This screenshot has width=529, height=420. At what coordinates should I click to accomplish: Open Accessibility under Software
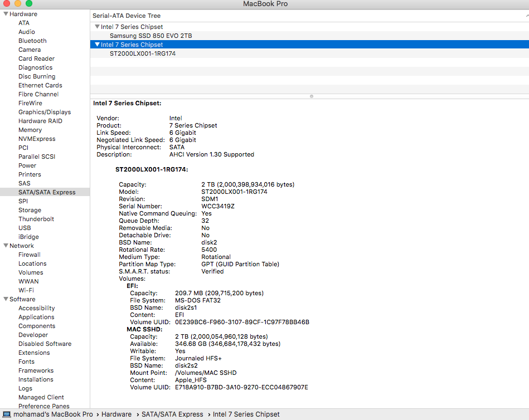(x=36, y=308)
